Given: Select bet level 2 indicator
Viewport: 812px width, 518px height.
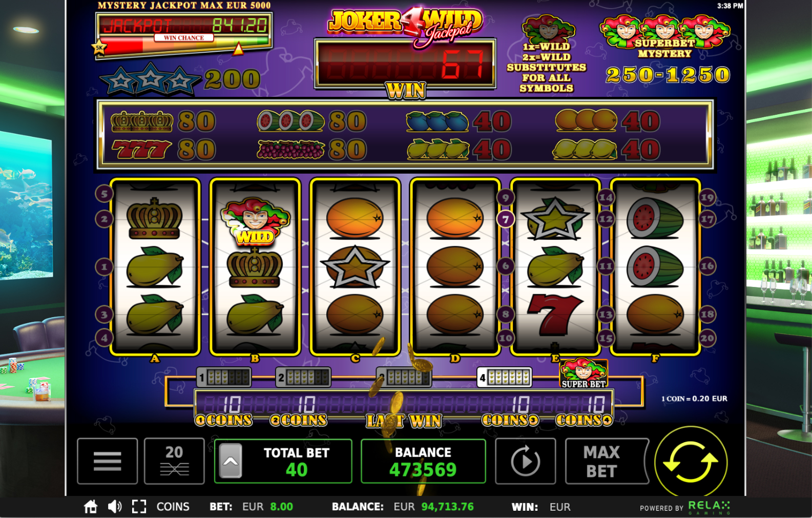Looking at the screenshot, I should click(x=303, y=378).
